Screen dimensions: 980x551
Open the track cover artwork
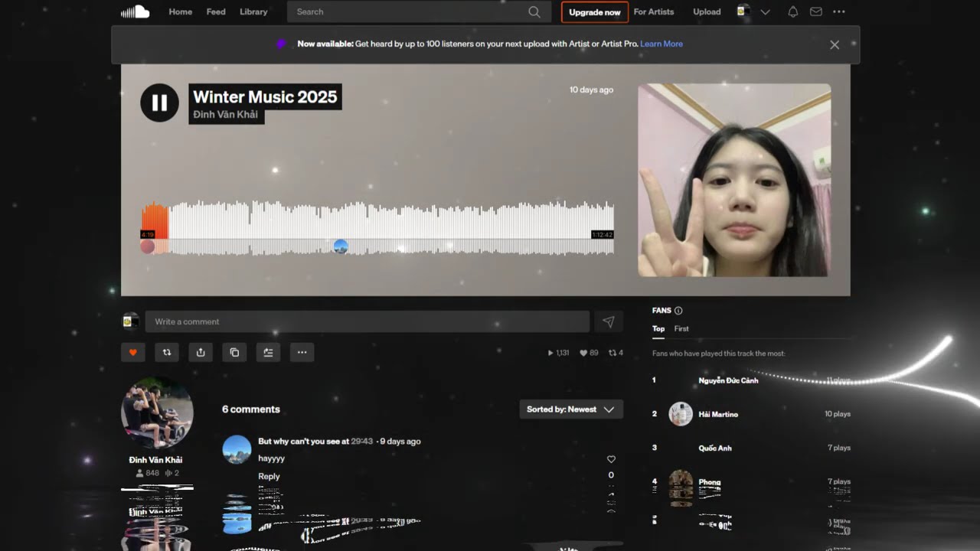[x=734, y=180]
